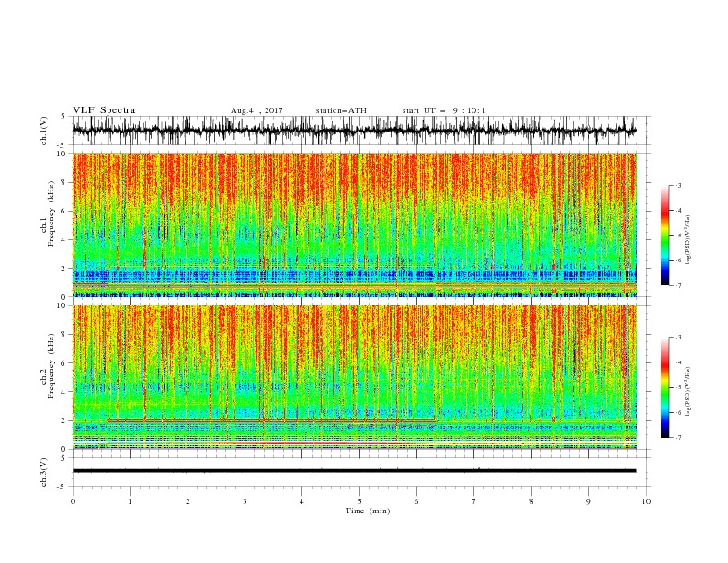This screenshot has width=728, height=563.
Task: Click the time axis tick label "1"
Action: [x=130, y=501]
